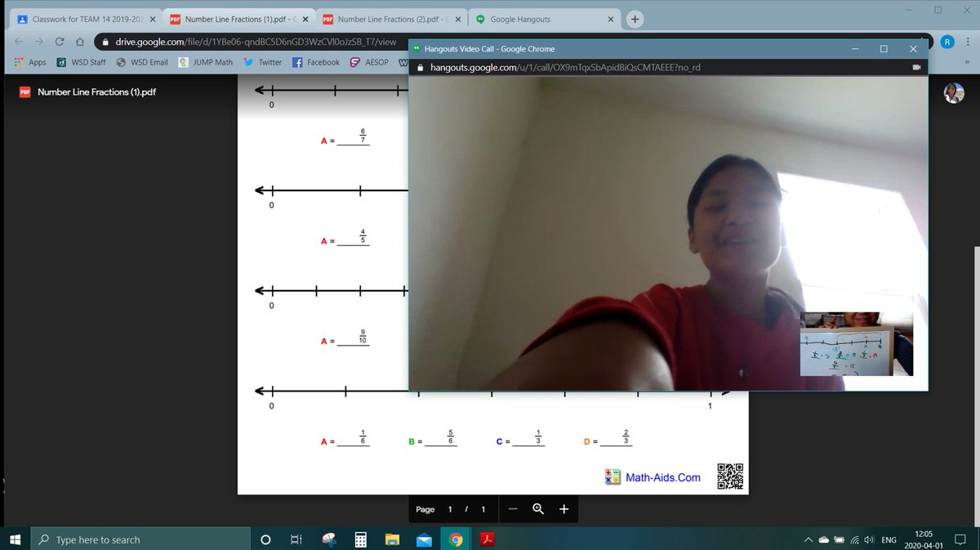
Task: Zoom out of the PDF with the minus icon
Action: [513, 508]
